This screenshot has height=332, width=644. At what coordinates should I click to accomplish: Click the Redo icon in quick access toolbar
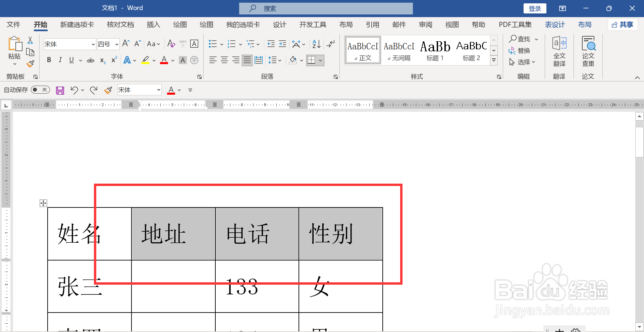coord(94,90)
